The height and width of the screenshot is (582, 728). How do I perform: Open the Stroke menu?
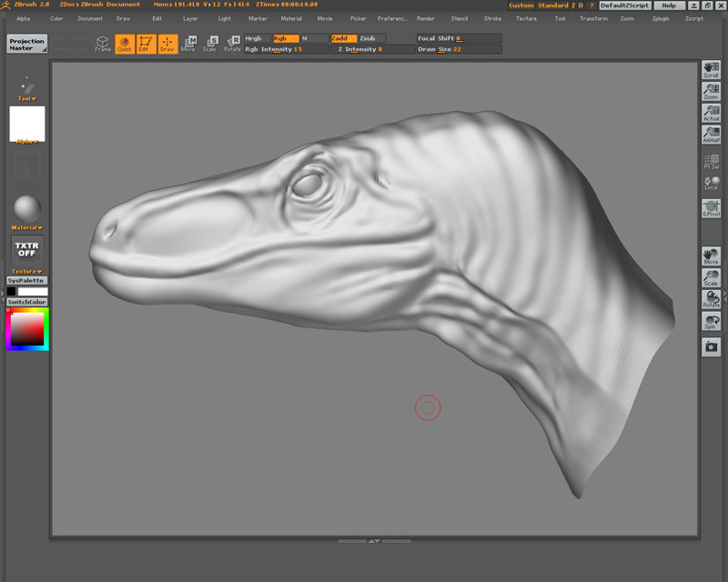tap(492, 18)
